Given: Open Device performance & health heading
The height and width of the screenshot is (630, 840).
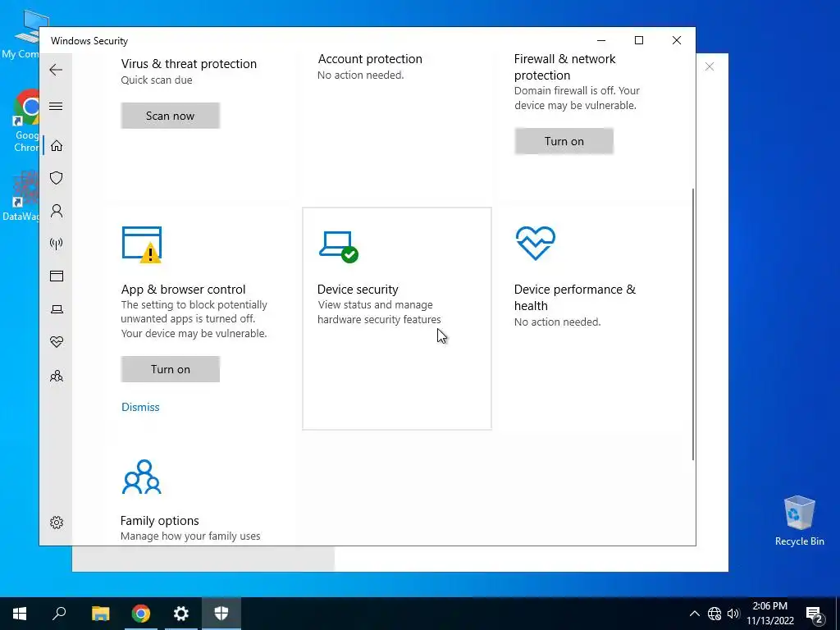Looking at the screenshot, I should (575, 297).
